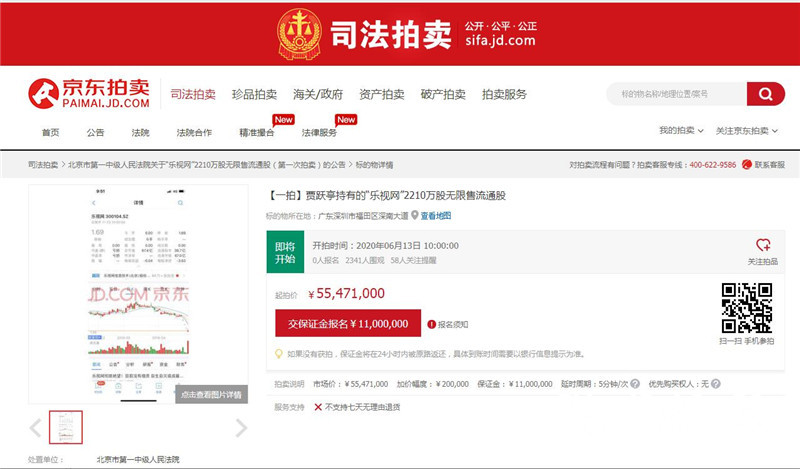This screenshot has height=469, width=800.
Task: Show next thumbnail with right arrow
Action: 241,428
